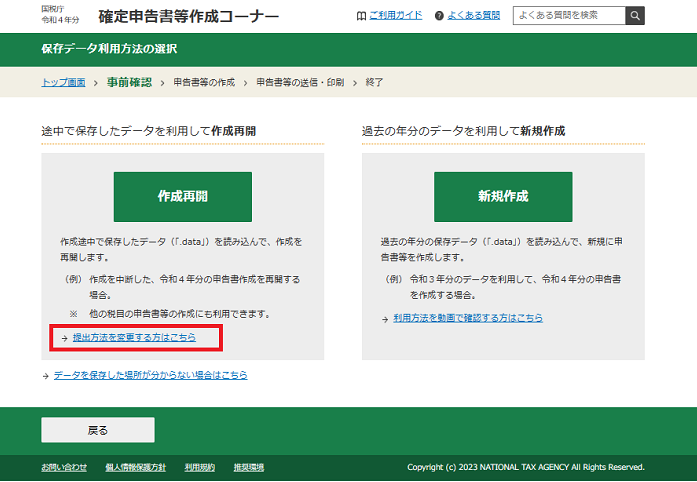Select the 申告書等の作成 breadcrumb step

(x=206, y=82)
